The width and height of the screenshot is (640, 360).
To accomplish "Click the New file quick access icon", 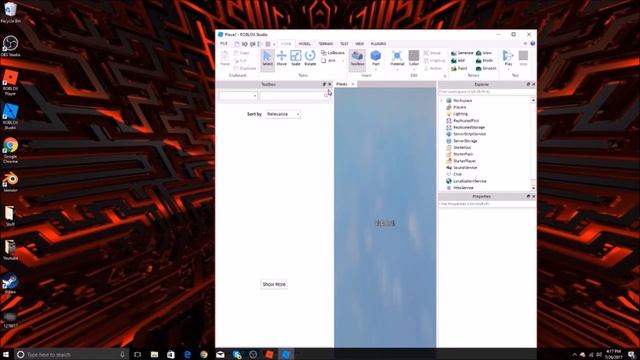I will click(x=237, y=44).
